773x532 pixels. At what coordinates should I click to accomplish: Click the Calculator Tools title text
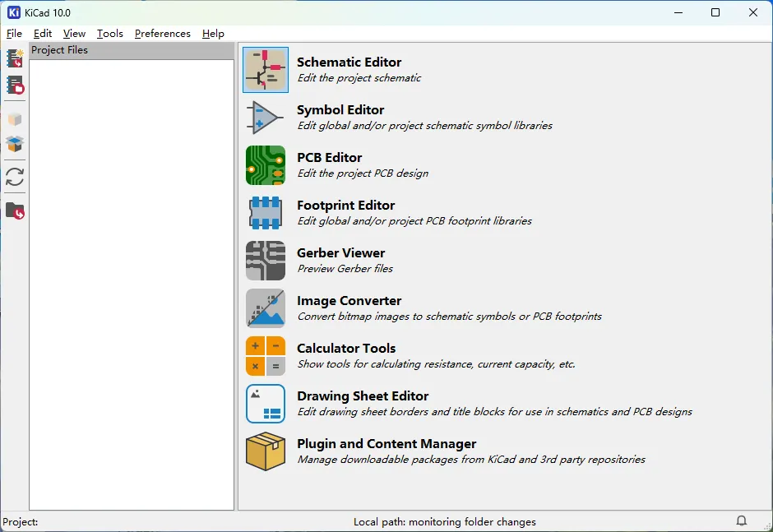pyautogui.click(x=346, y=348)
